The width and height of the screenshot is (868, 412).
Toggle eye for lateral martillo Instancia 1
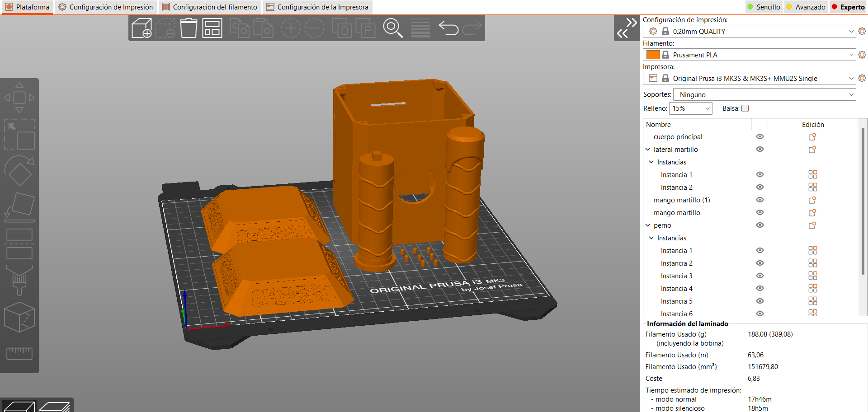pyautogui.click(x=760, y=175)
